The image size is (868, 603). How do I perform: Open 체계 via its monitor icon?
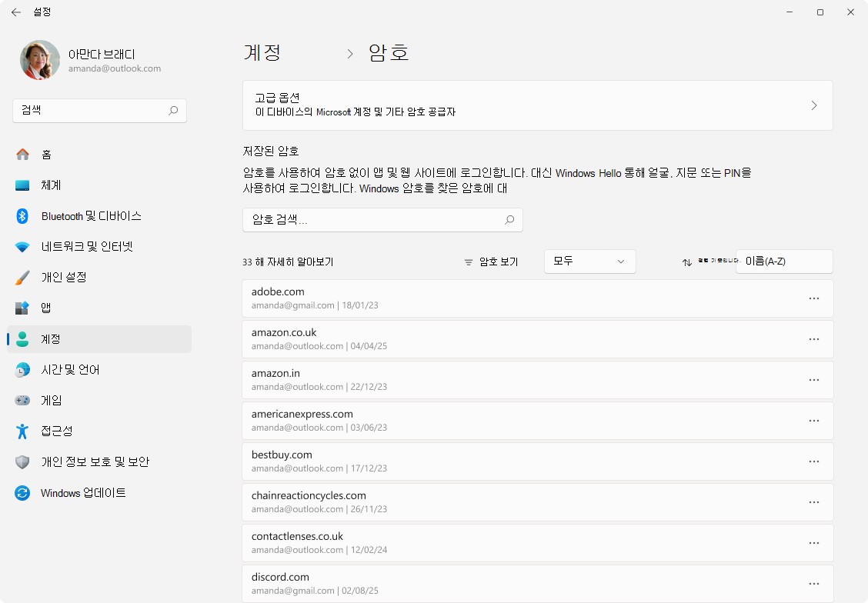[22, 185]
